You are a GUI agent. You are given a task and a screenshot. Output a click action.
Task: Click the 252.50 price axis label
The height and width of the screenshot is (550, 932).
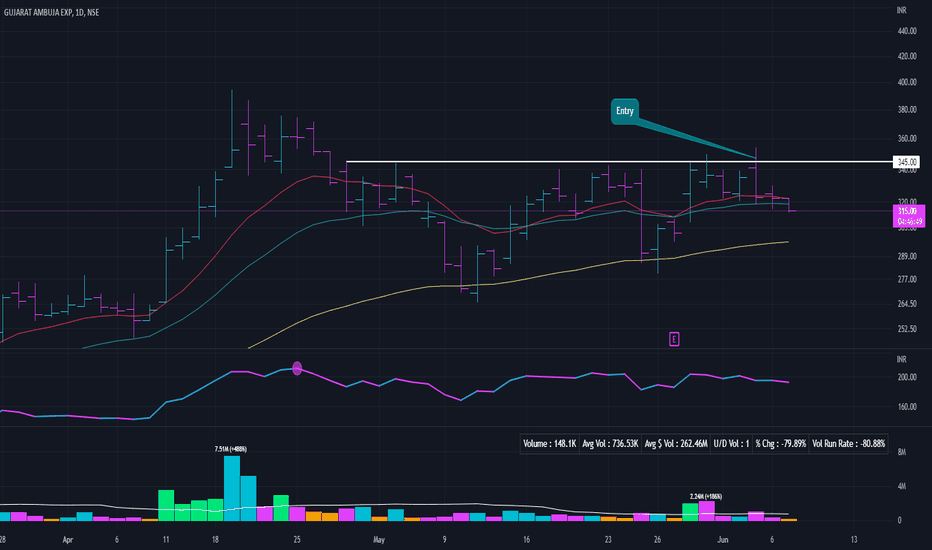907,329
